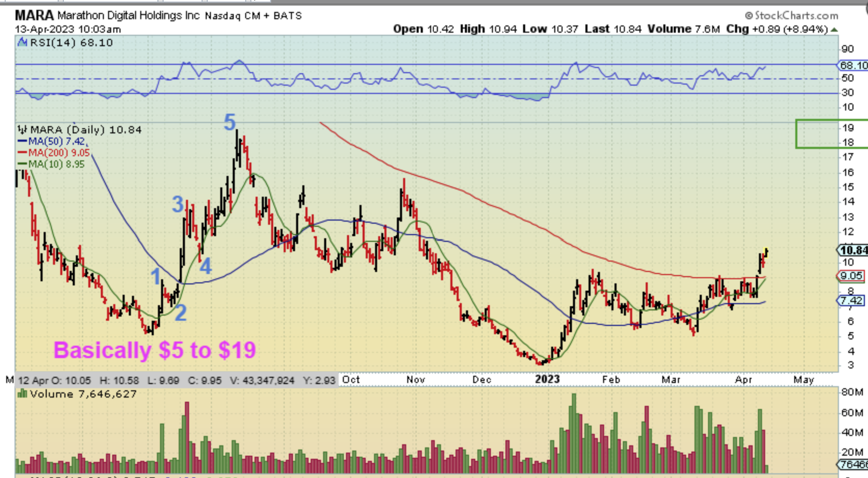Click the Dec label on the date axis

coord(482,379)
